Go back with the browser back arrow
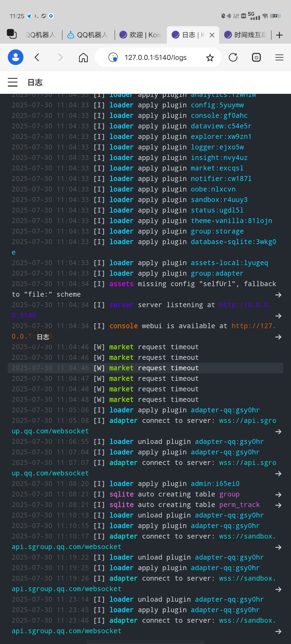The height and width of the screenshot is (644, 291). [37, 57]
